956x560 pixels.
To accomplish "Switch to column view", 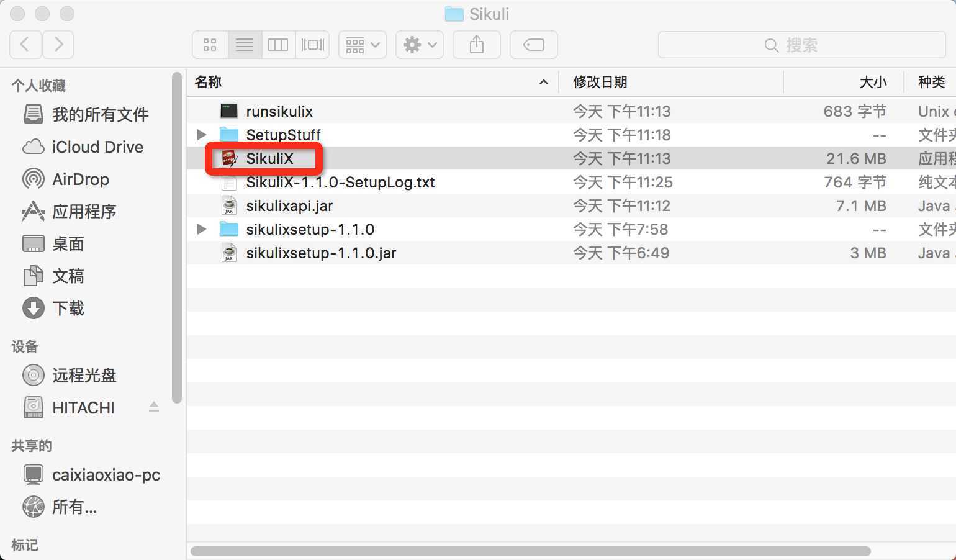I will pyautogui.click(x=278, y=45).
